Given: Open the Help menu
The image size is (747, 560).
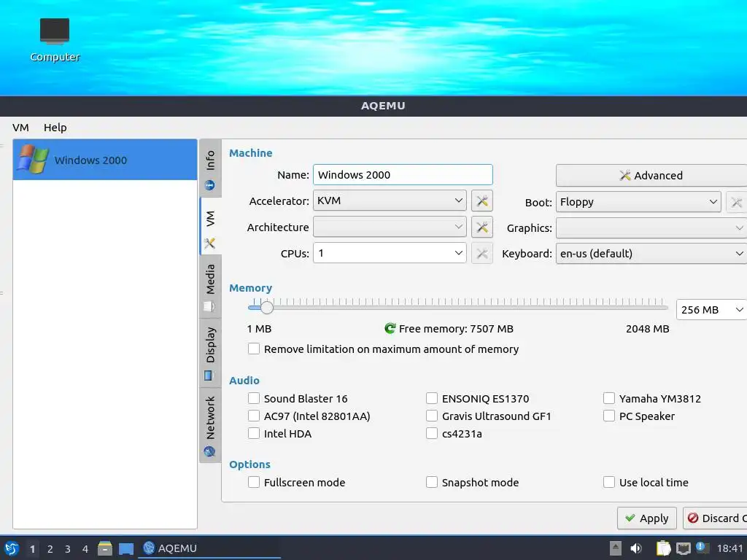Looking at the screenshot, I should pyautogui.click(x=55, y=128).
